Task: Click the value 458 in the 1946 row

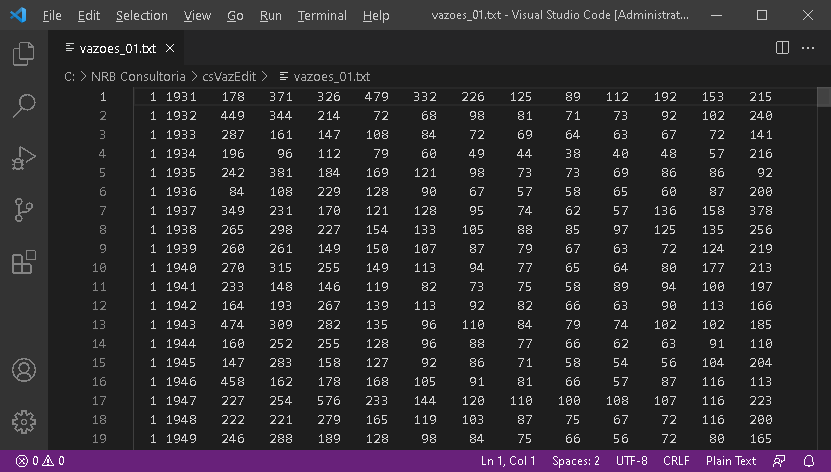Action: (232, 381)
